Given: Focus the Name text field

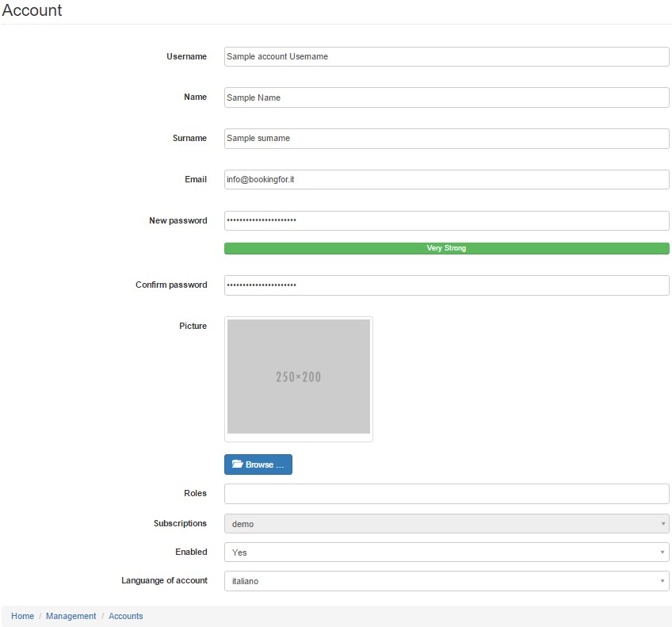Looking at the screenshot, I should 447,97.
